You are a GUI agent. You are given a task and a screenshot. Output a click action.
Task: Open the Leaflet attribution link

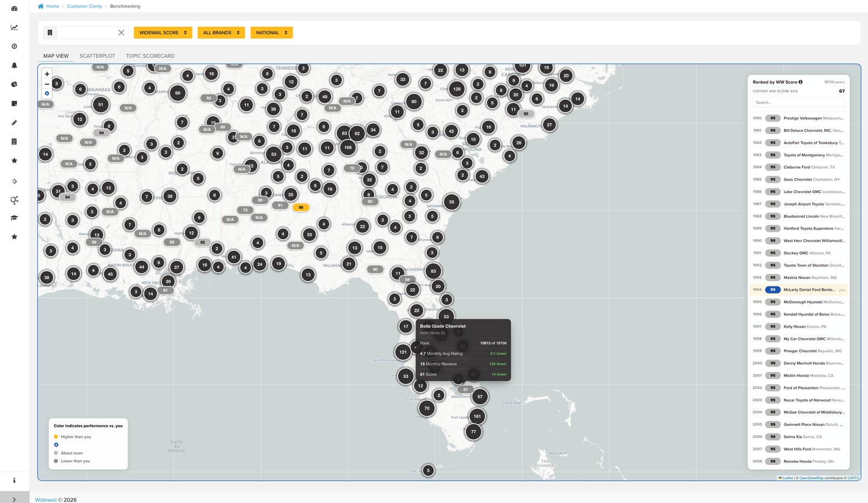(x=788, y=478)
